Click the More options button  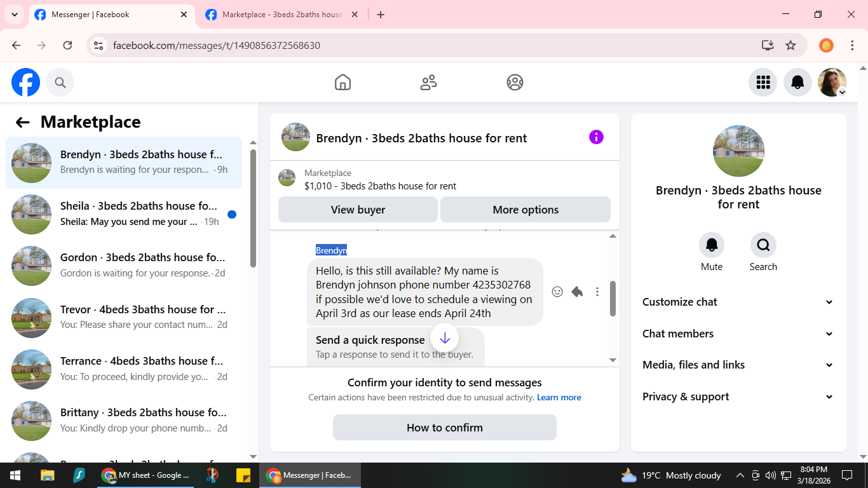tap(526, 210)
